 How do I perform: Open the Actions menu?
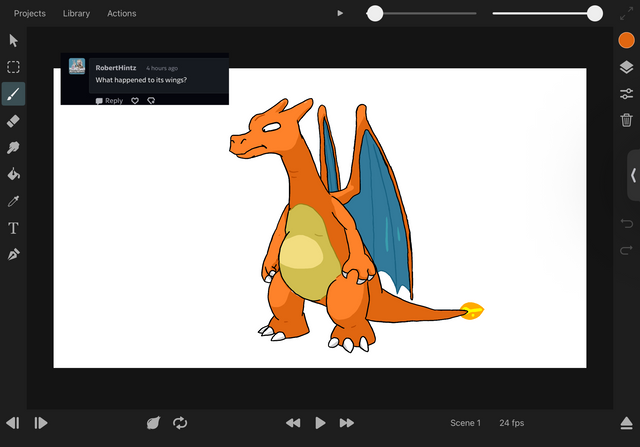coord(121,14)
